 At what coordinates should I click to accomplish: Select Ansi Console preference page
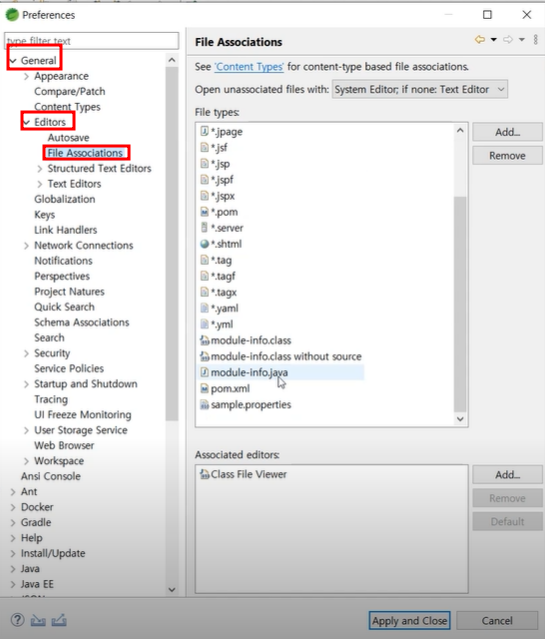point(51,476)
